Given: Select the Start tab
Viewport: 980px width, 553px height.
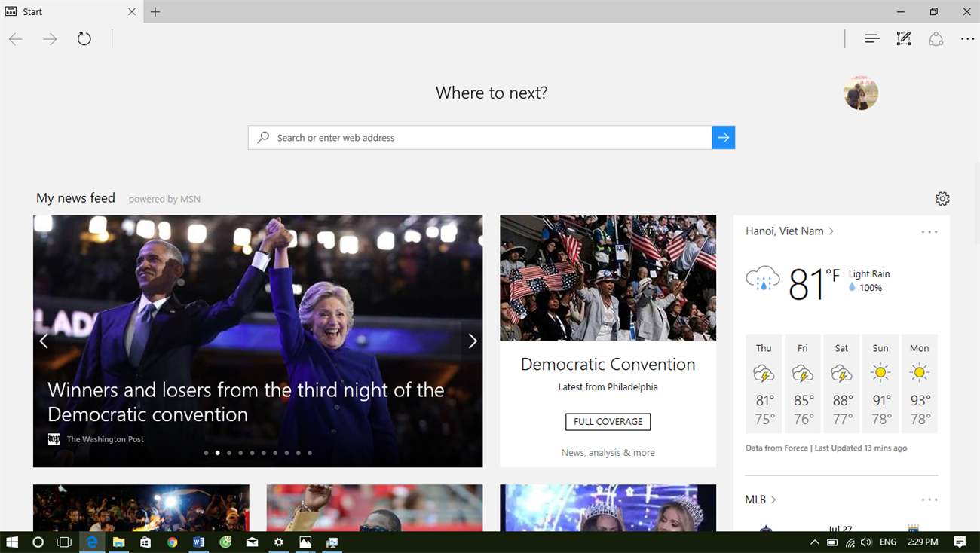Looking at the screenshot, I should click(x=72, y=12).
